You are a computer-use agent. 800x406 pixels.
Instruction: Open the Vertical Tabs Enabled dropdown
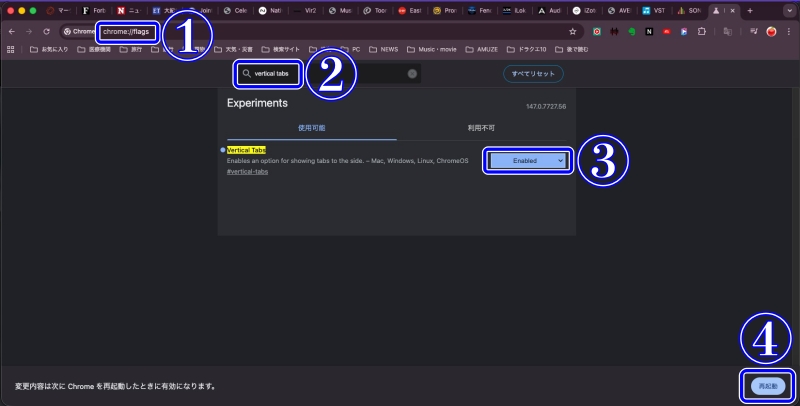[x=527, y=160]
